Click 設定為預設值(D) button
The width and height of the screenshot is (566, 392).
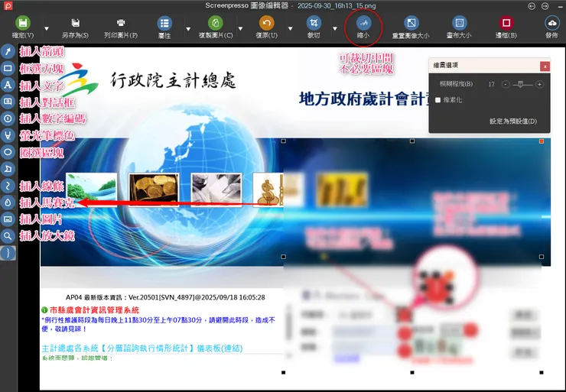[x=513, y=121]
